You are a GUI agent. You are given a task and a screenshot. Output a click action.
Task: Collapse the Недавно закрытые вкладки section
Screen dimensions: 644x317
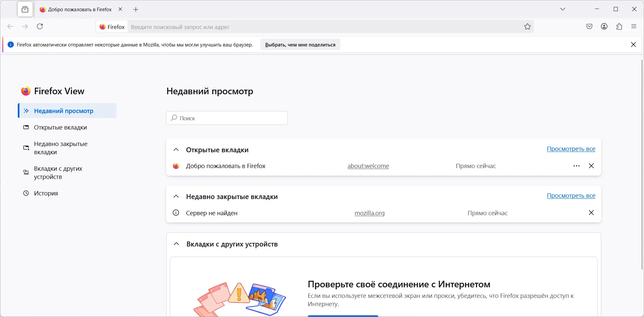(176, 196)
